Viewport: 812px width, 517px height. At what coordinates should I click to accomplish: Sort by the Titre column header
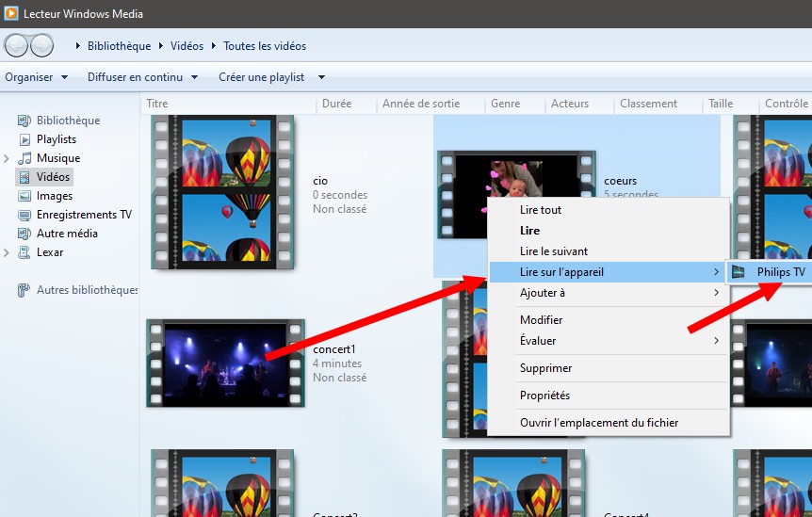pos(228,104)
